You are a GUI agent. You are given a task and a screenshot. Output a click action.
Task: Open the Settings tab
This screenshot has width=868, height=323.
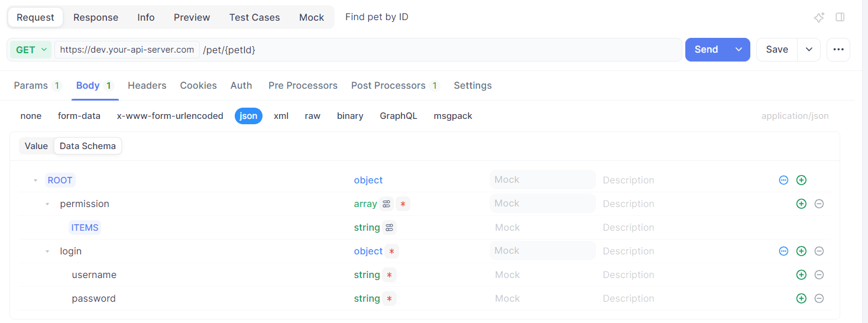tap(472, 85)
